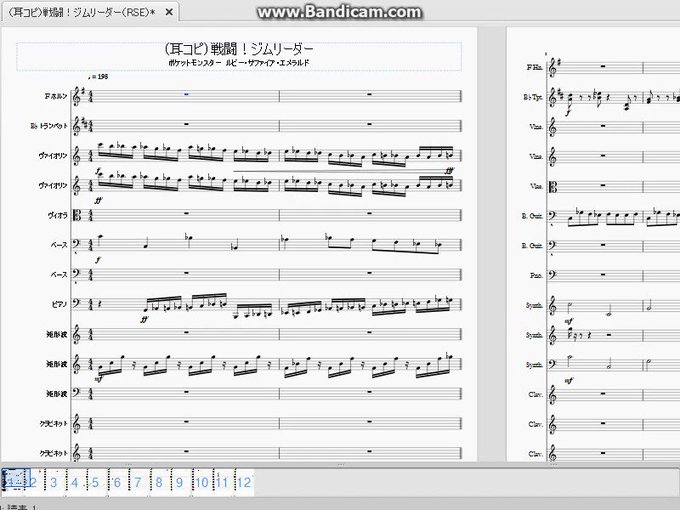Click the f dynamic under the ベース staff

point(98,260)
